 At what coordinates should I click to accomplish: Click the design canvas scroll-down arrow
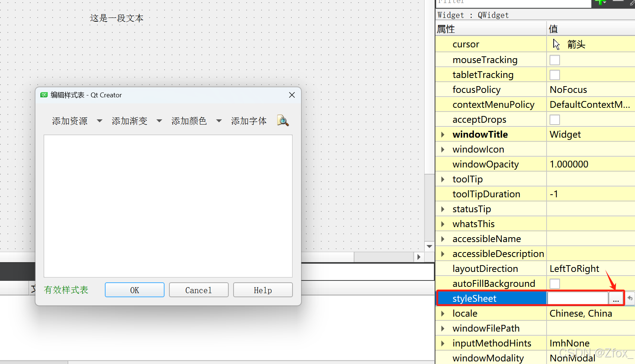coord(429,247)
